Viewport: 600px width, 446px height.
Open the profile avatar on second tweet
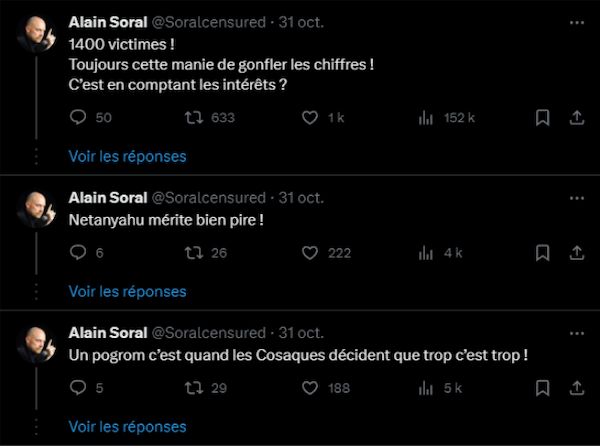36,210
